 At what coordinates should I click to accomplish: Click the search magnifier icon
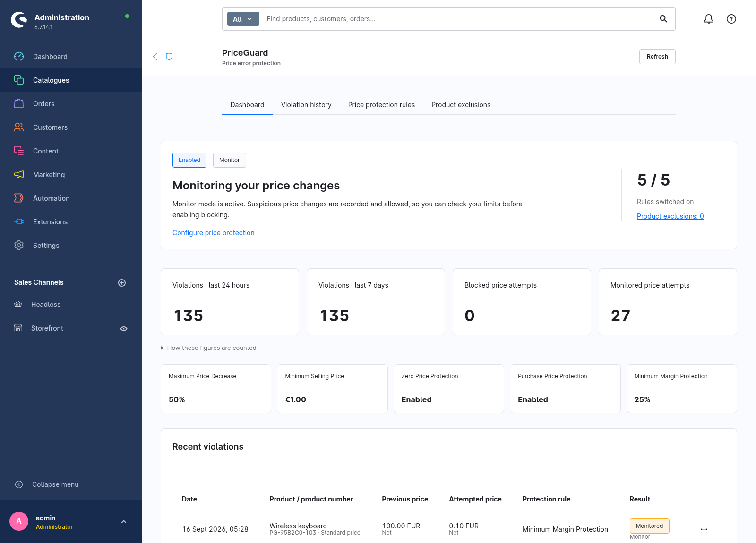663,19
